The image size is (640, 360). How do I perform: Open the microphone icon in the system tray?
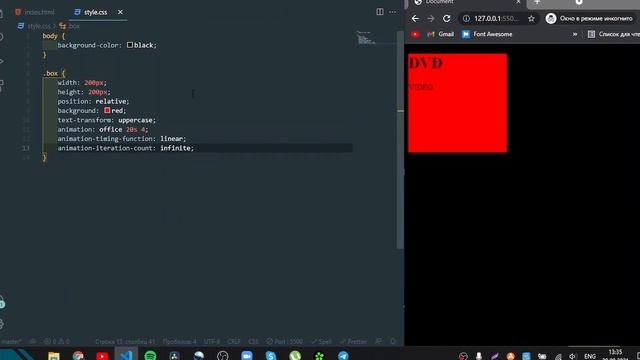click(x=478, y=356)
